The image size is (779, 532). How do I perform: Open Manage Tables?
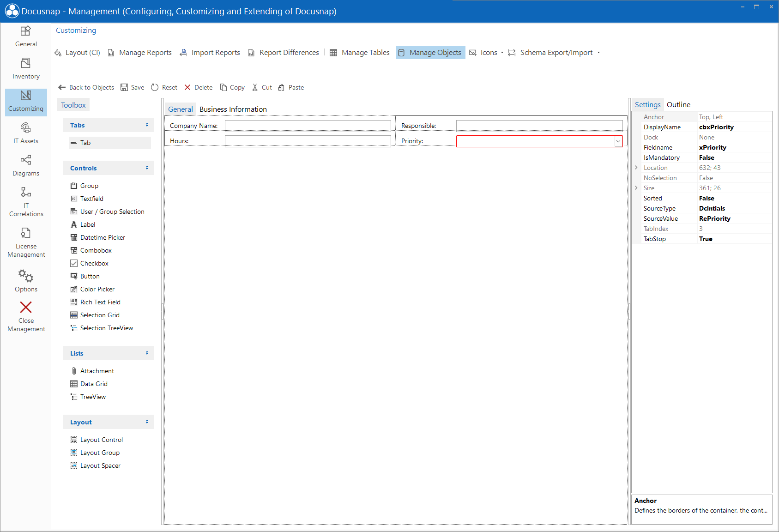360,53
